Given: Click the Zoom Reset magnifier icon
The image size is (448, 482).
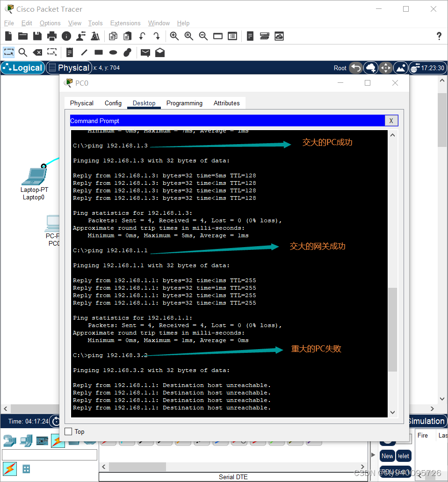Looking at the screenshot, I should (x=188, y=37).
